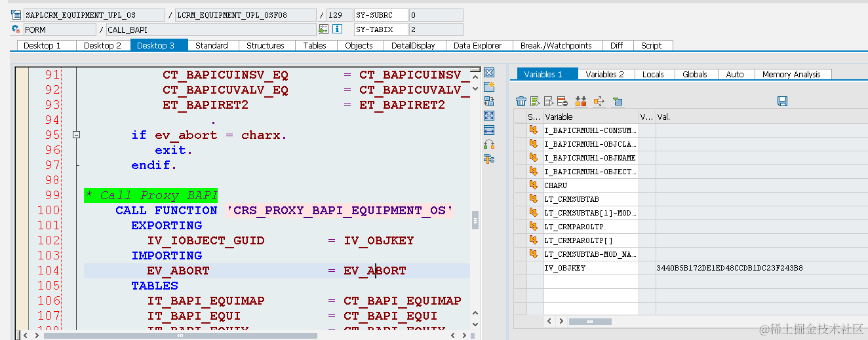Click the services-of-tool icon in the side strip
This screenshot has width=868, height=340.
[x=489, y=145]
